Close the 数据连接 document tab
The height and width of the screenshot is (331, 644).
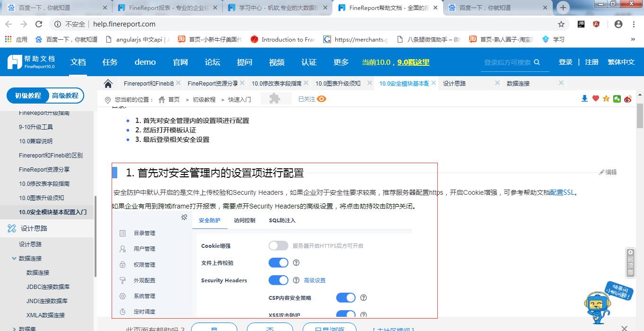click(561, 83)
